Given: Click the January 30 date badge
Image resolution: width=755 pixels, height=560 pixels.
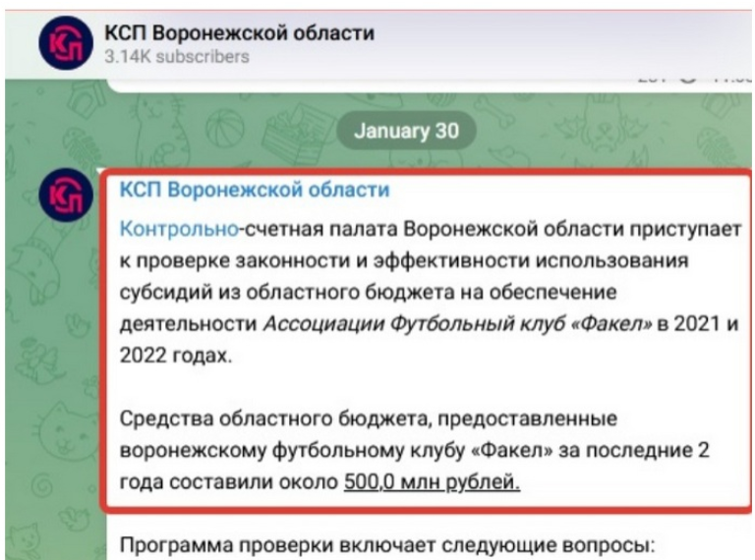Looking at the screenshot, I should click(x=406, y=131).
